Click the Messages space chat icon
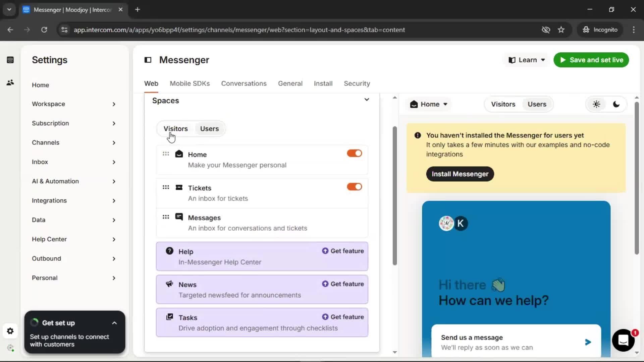Viewport: 644px width, 362px height. (x=179, y=217)
